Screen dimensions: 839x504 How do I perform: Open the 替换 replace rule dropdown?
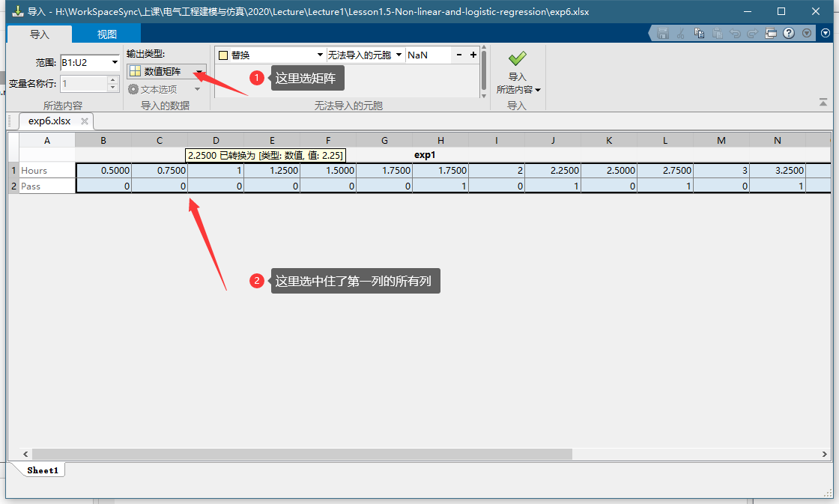(x=321, y=55)
